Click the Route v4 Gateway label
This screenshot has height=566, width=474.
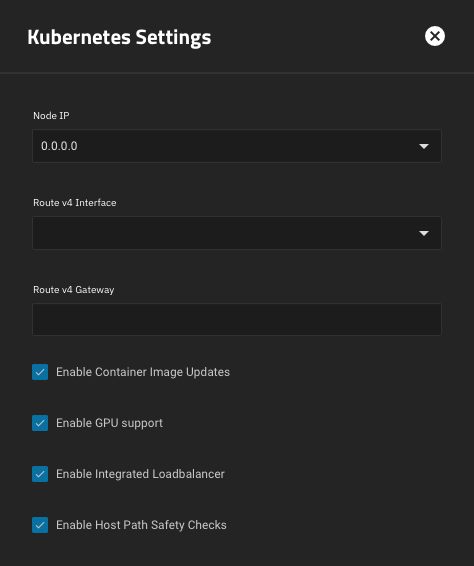tap(74, 290)
